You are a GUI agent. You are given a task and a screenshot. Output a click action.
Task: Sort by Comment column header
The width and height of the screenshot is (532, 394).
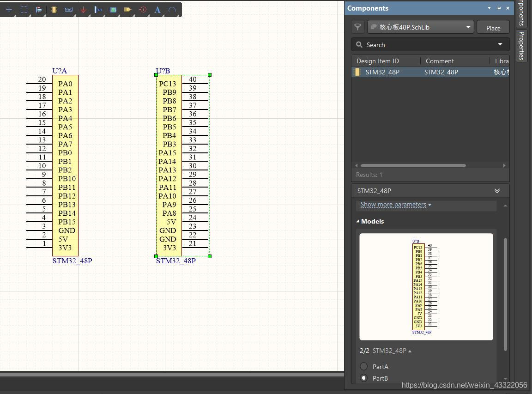tap(440, 61)
